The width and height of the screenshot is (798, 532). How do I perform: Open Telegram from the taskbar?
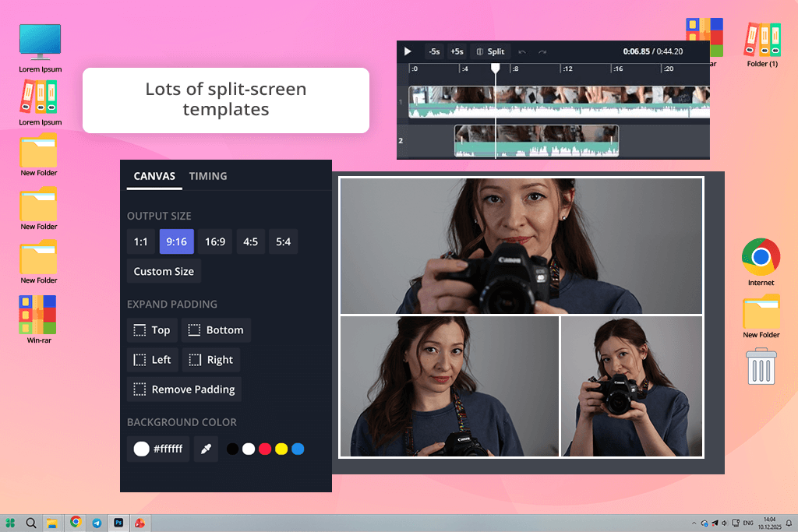(97, 523)
